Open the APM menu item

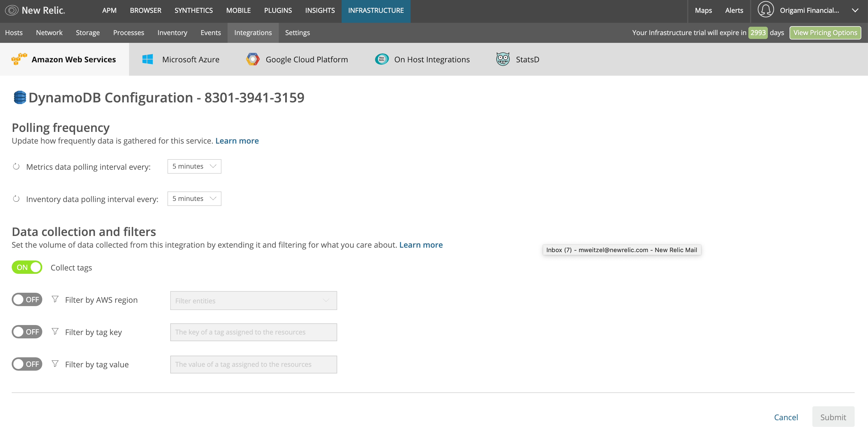[x=109, y=11]
